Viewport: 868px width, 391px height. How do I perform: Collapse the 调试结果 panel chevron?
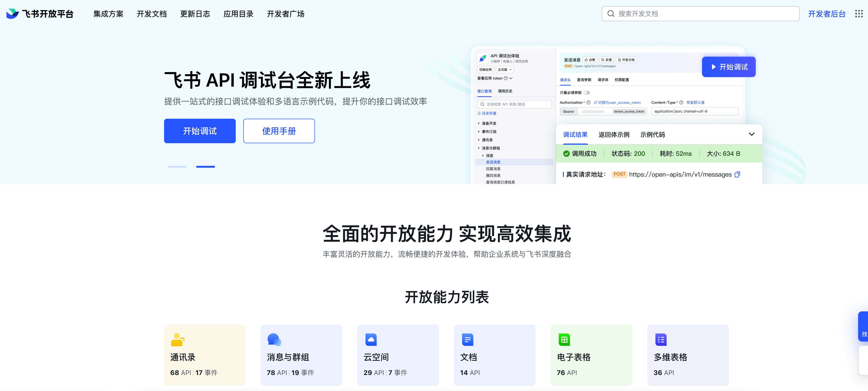[x=751, y=134]
